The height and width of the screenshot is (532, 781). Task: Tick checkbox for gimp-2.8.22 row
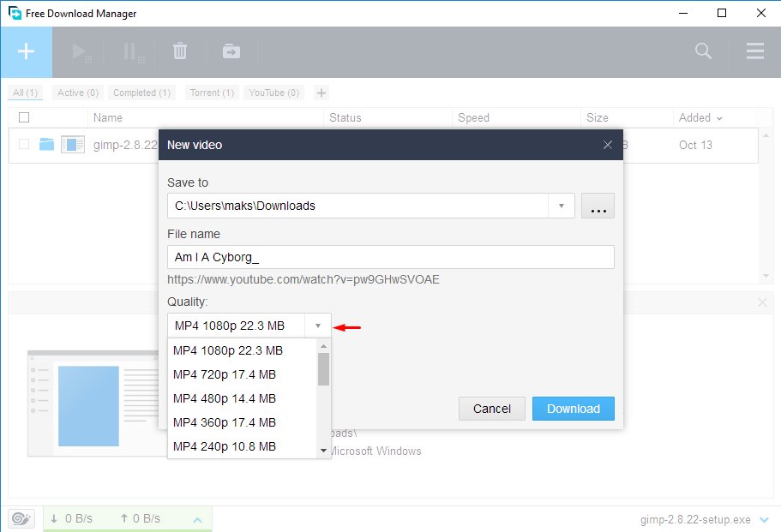pos(24,144)
